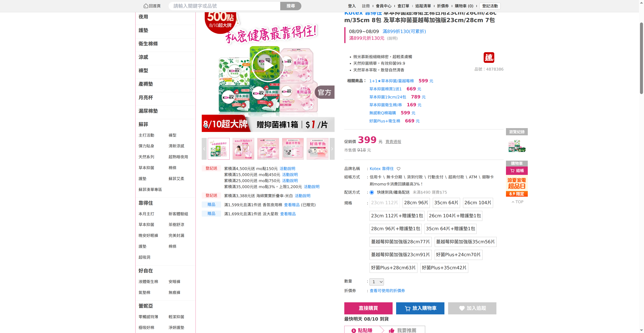This screenshot has width=644, height=333.
Task: Open related product 草本抑菌19cm/24包
Action: tap(388, 97)
